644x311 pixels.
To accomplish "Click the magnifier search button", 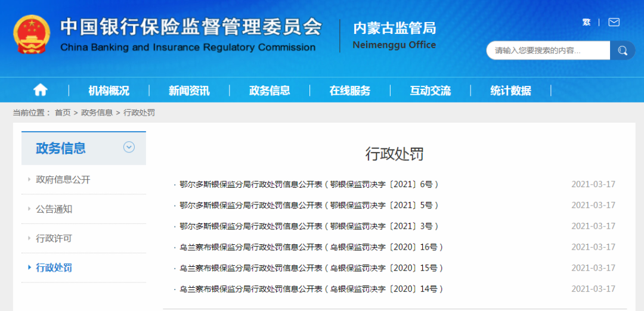I will coord(623,51).
